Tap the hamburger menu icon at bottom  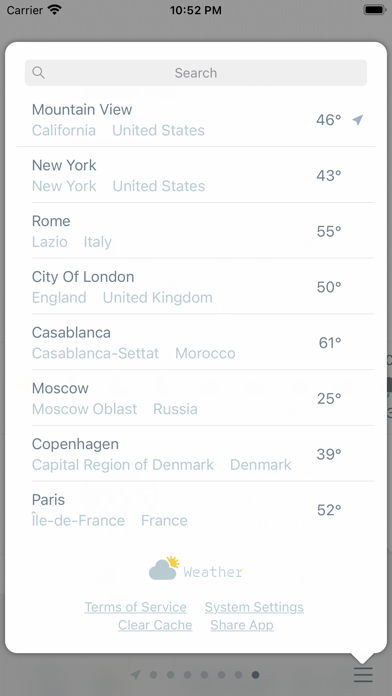363,675
